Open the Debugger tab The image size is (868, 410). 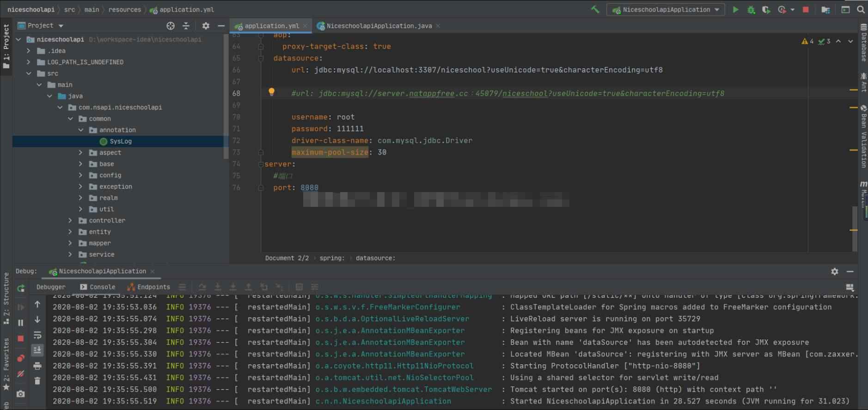(51, 287)
